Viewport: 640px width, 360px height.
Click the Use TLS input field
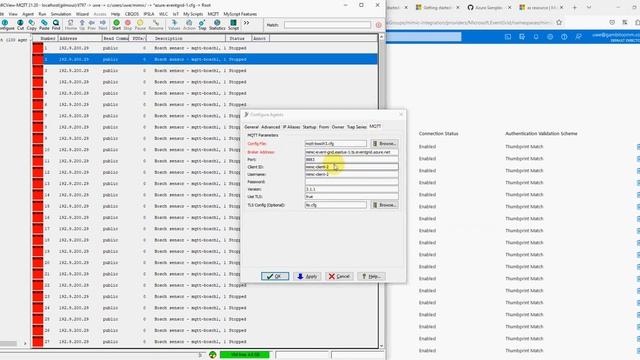click(351, 197)
